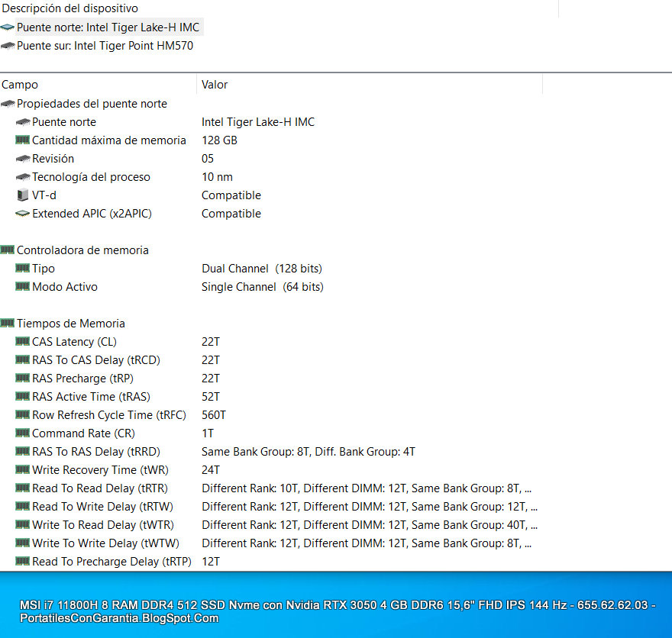Click the icon next to Propiedades del puente norte
The height and width of the screenshot is (638, 672).
8,104
